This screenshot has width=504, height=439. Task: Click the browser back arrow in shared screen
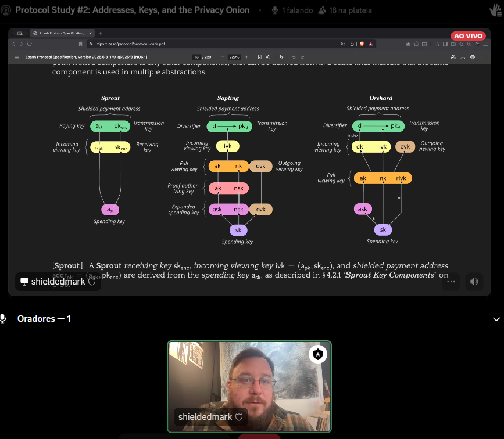(13, 44)
